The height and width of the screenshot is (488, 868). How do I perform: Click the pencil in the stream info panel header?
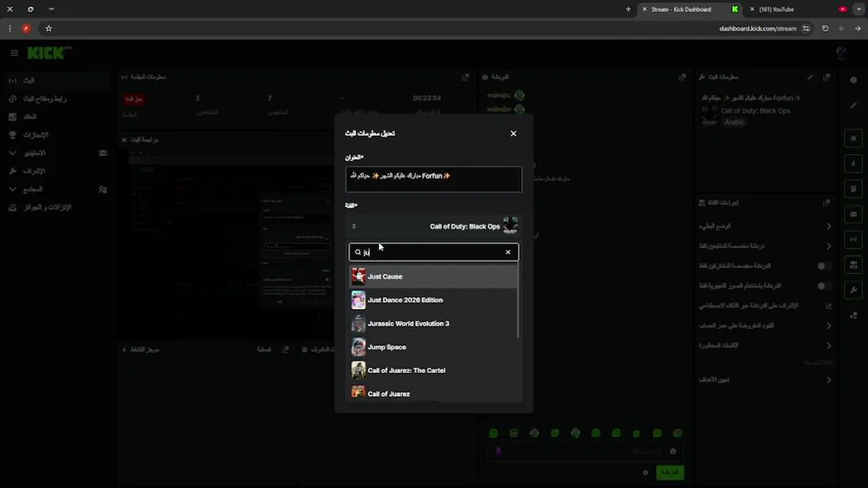click(x=810, y=77)
